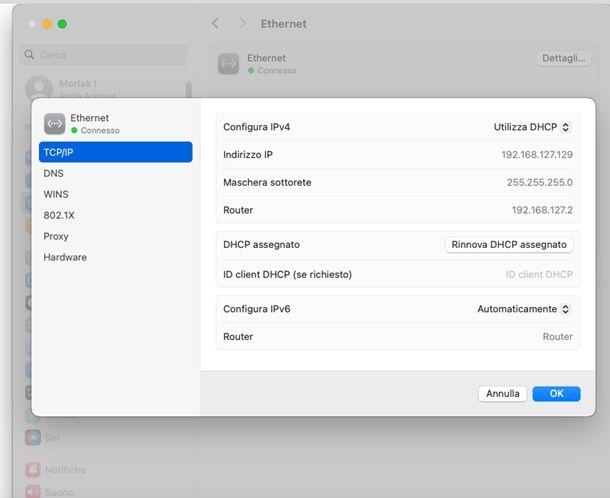This screenshot has height=498, width=610.
Task: Click the yellow minimize window button
Action: pos(47,24)
